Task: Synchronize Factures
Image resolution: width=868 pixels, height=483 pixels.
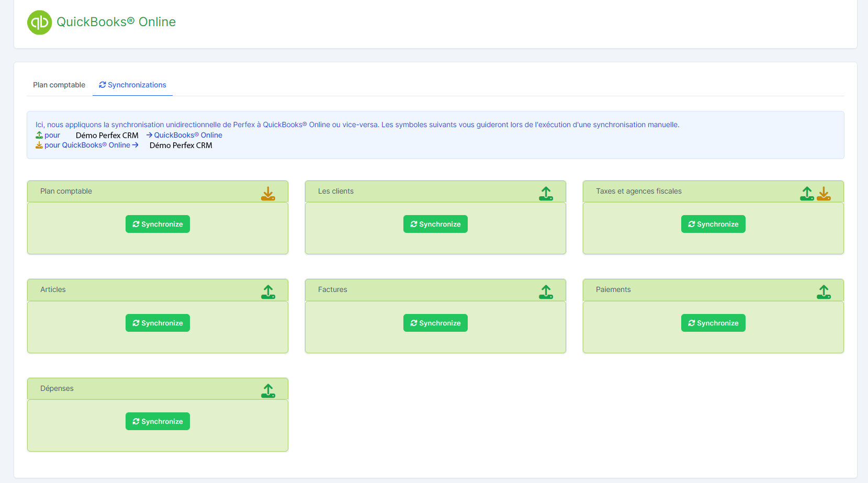Action: 435,323
